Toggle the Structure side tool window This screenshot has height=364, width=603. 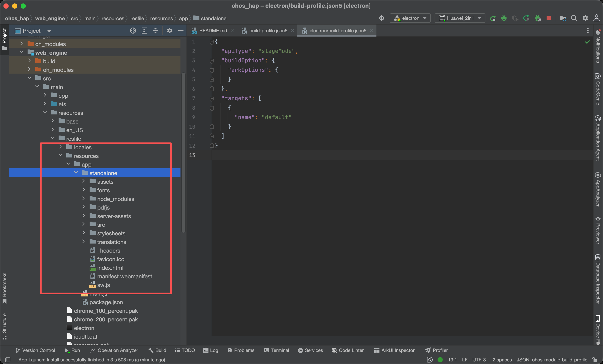point(4,326)
